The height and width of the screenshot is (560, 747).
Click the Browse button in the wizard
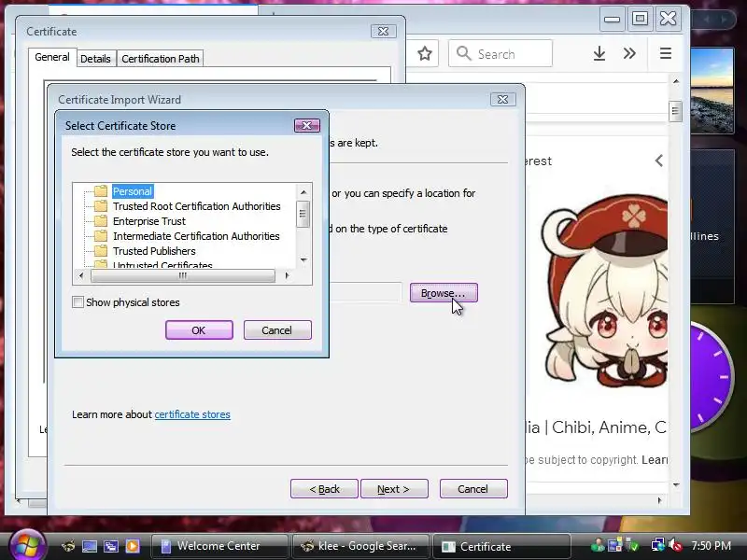click(x=444, y=293)
